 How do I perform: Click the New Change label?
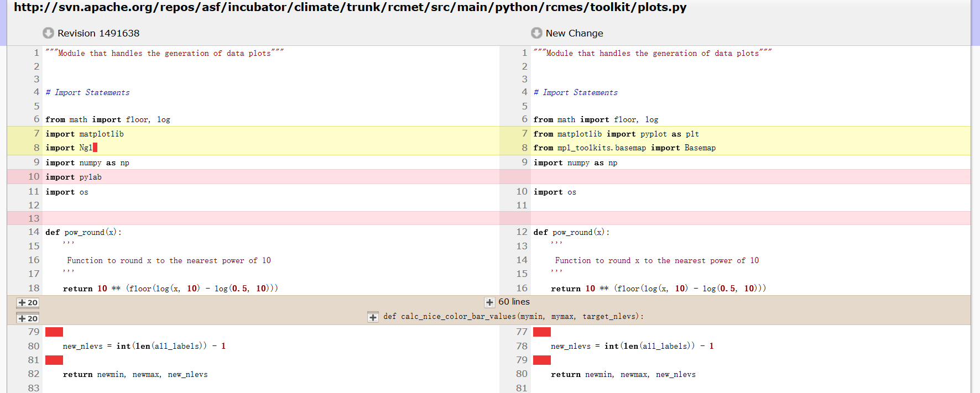coord(574,33)
